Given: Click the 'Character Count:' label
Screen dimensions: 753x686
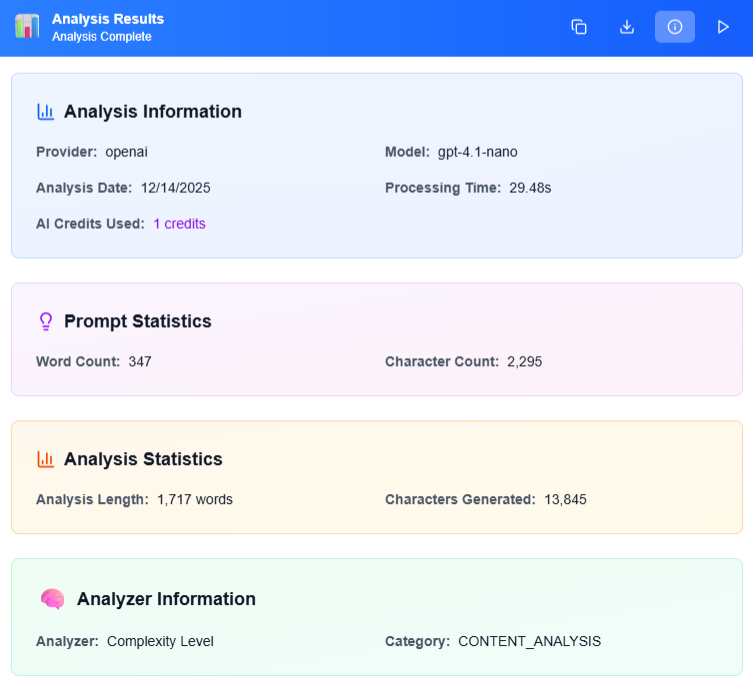Looking at the screenshot, I should tap(442, 362).
